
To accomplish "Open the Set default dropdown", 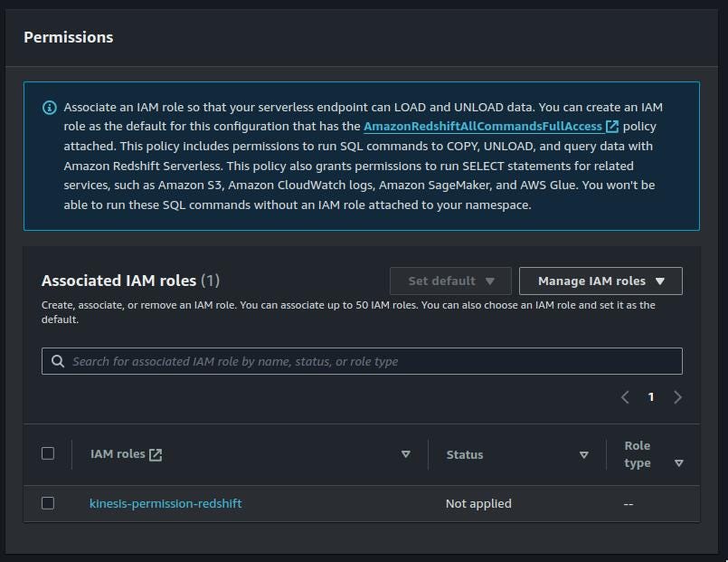I will click(450, 281).
